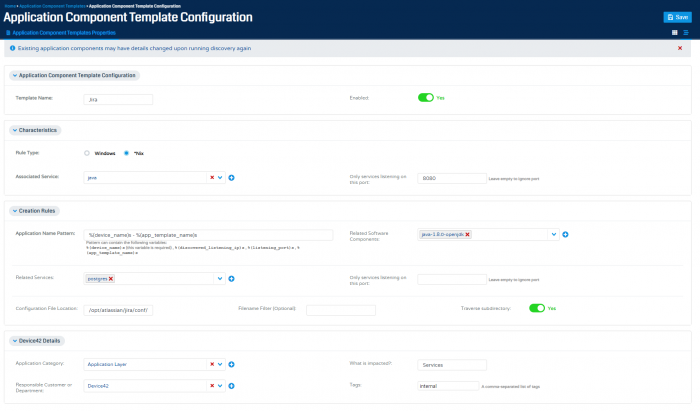This screenshot has width=700, height=411.
Task: Edit the Template Name field
Action: (x=118, y=99)
